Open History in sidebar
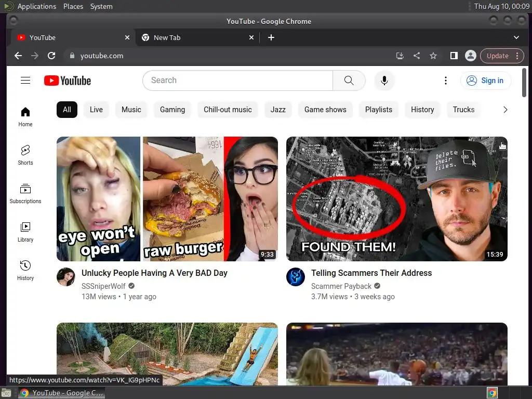This screenshot has width=532, height=399. (25, 270)
